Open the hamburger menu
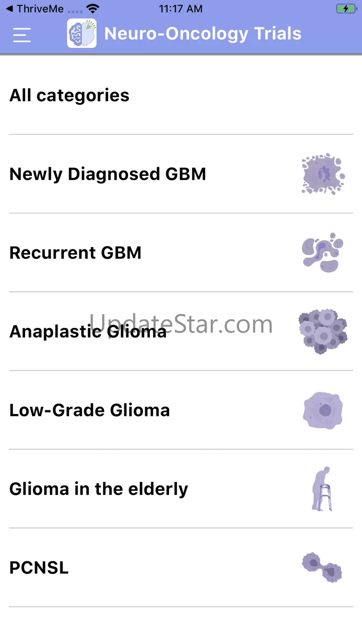This screenshot has width=362, height=644. click(x=22, y=35)
